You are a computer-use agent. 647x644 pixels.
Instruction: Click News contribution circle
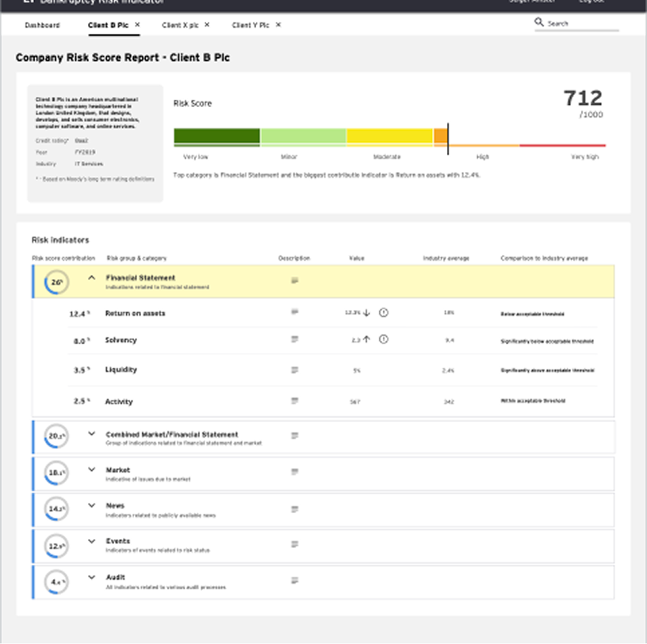tap(56, 509)
